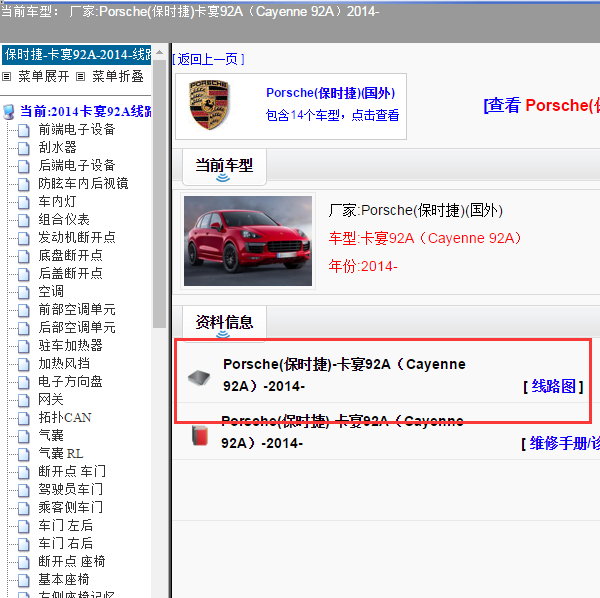
Task: Open 拓扑CAN entry
Action: pyautogui.click(x=65, y=417)
